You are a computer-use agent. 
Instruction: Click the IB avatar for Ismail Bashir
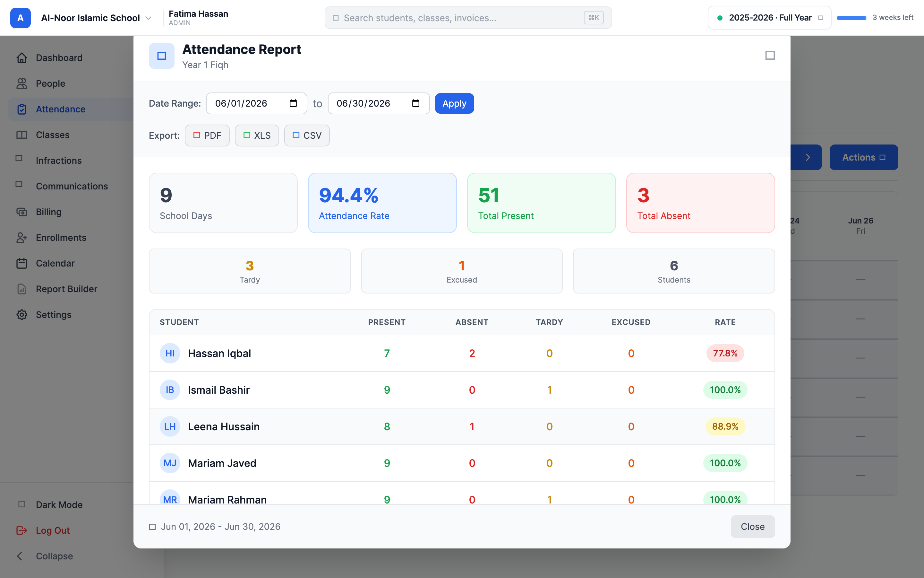[170, 390]
